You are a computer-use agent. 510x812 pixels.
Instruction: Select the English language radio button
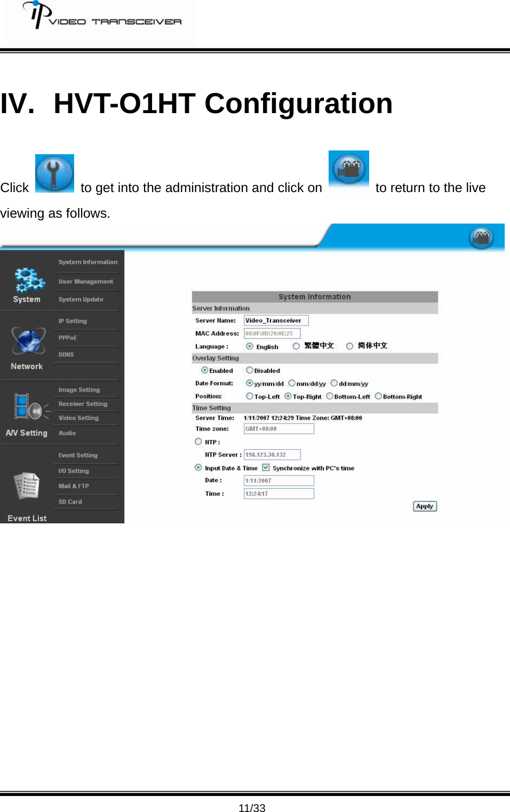(x=249, y=346)
